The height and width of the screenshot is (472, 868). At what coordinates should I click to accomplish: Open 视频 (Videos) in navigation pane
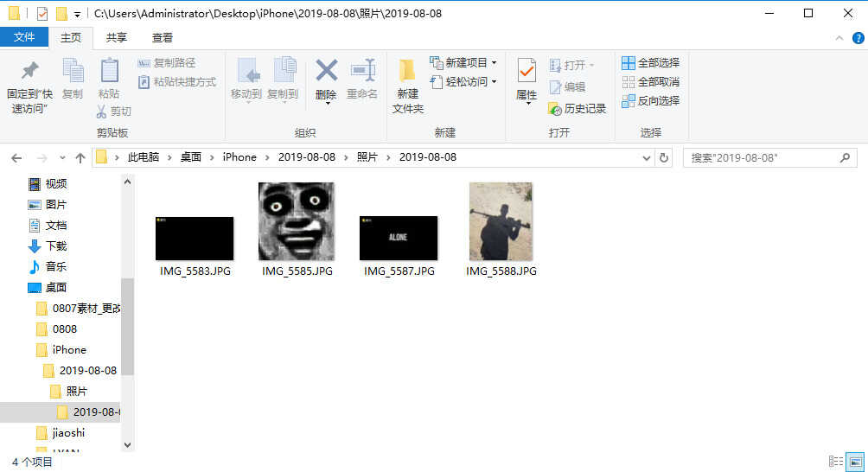(x=48, y=184)
